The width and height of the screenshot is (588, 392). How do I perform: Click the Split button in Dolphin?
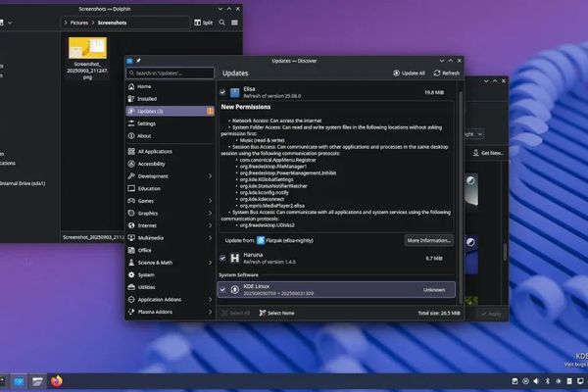(203, 23)
